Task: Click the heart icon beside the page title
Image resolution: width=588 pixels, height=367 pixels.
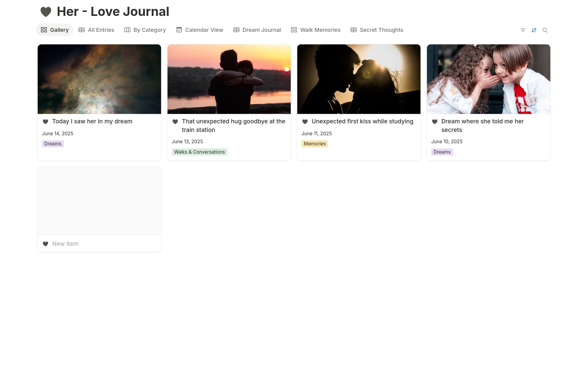Action: [45, 11]
